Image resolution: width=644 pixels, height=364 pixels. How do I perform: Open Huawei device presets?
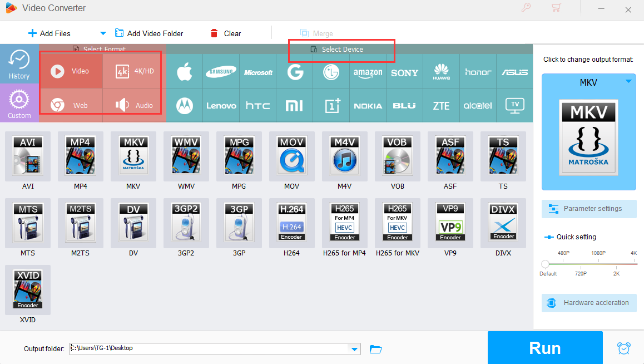click(442, 71)
